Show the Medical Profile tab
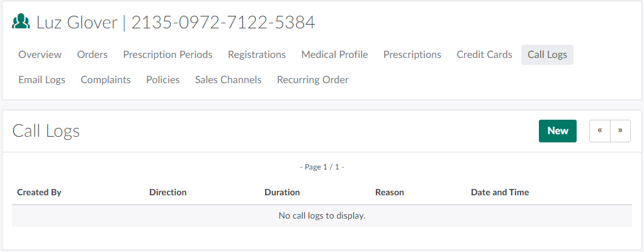 [x=334, y=55]
